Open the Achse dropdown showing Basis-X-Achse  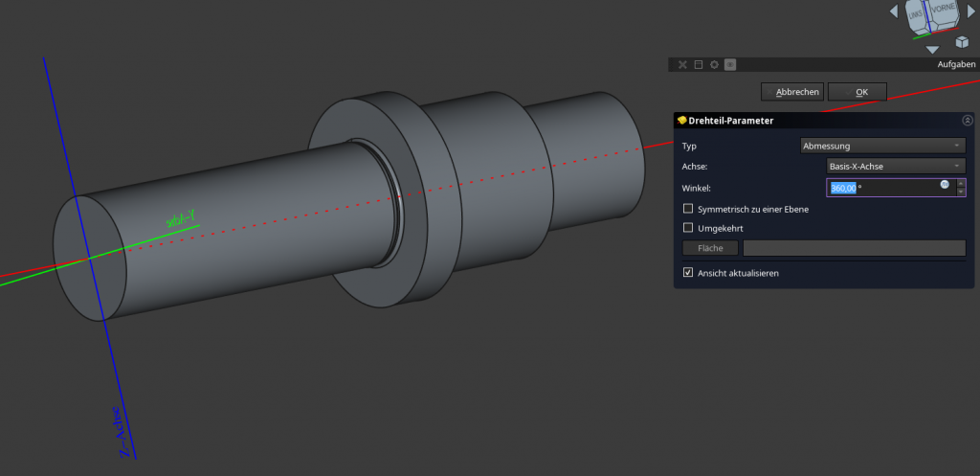[895, 167]
